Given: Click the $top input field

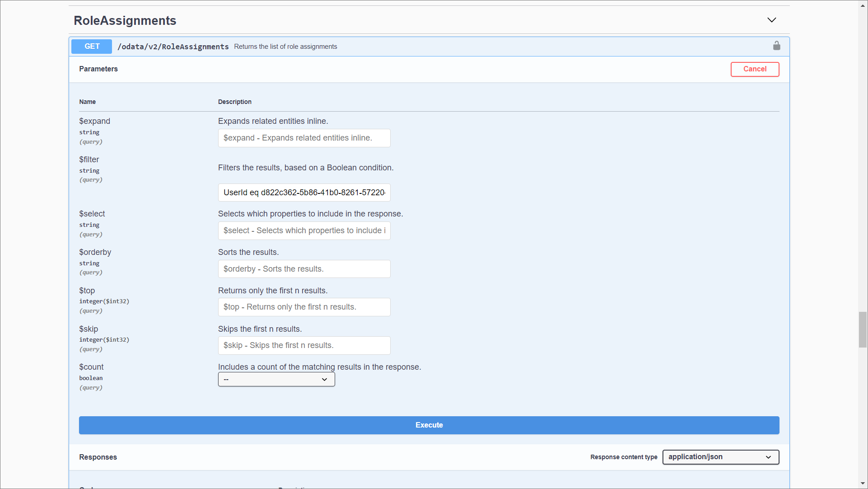Looking at the screenshot, I should tap(304, 307).
